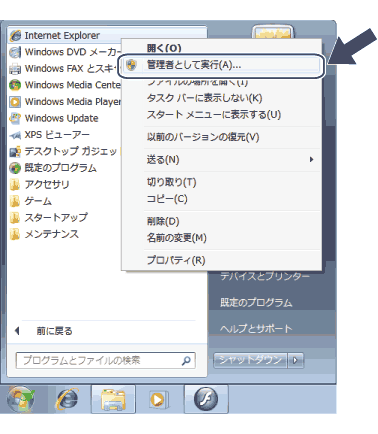Click the 前に戻る back arrow
The height and width of the screenshot is (434, 378).
[17, 331]
